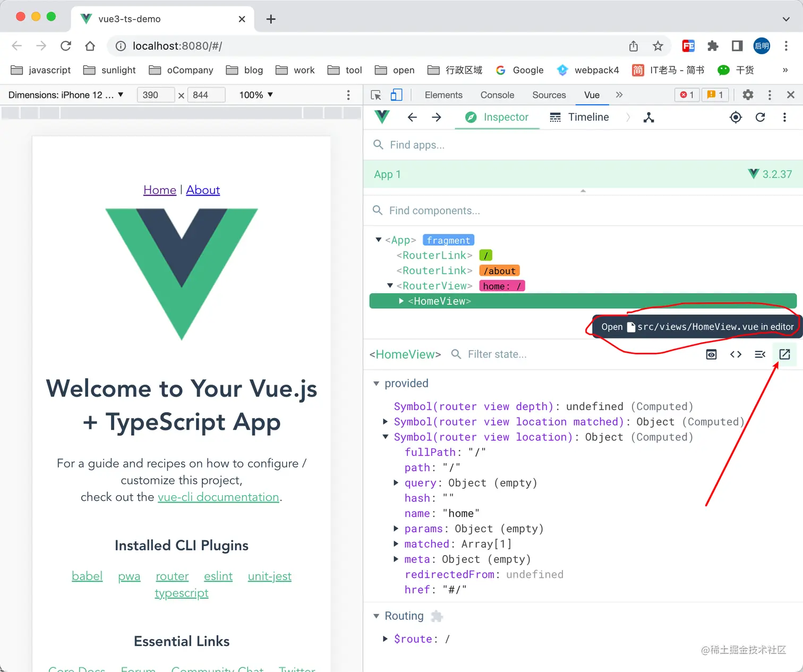Image resolution: width=803 pixels, height=672 pixels.
Task: Toggle the browser side panel icon
Action: pos(737,46)
